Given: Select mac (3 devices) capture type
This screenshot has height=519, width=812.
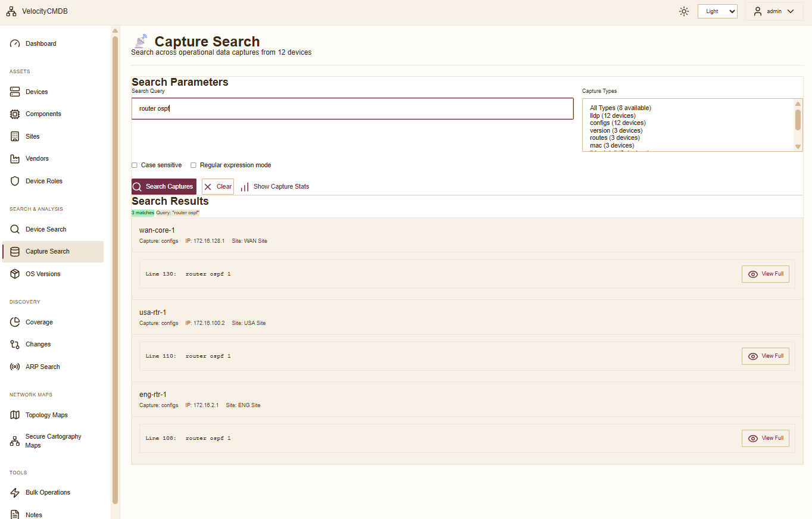Looking at the screenshot, I should click(x=612, y=145).
